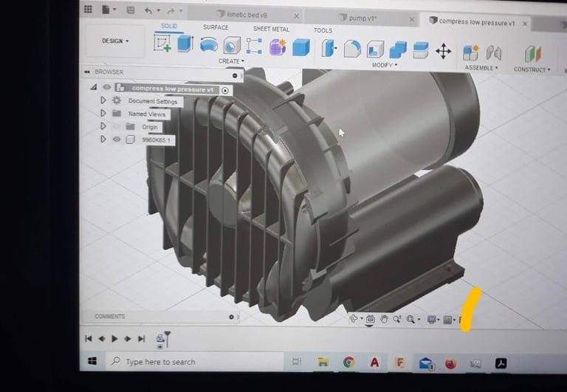Click the Look At icon
567x392 pixels.
click(371, 319)
